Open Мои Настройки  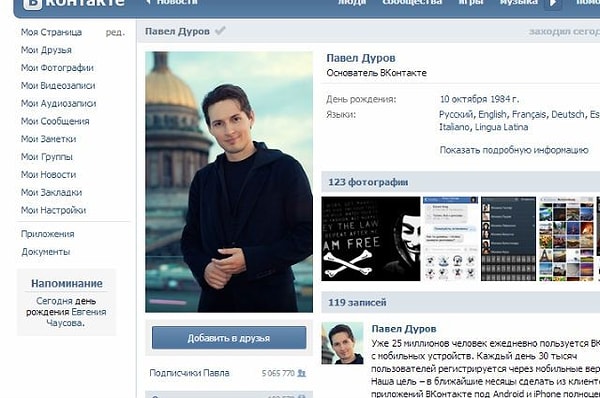click(x=54, y=210)
